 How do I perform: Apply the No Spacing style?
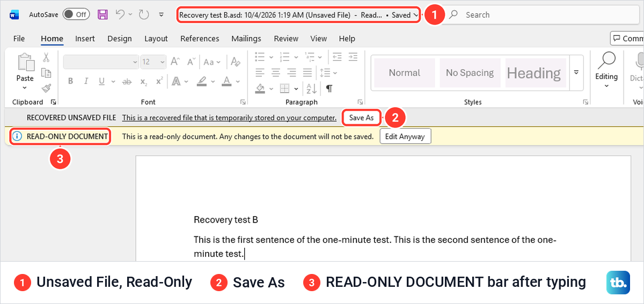[x=470, y=73]
